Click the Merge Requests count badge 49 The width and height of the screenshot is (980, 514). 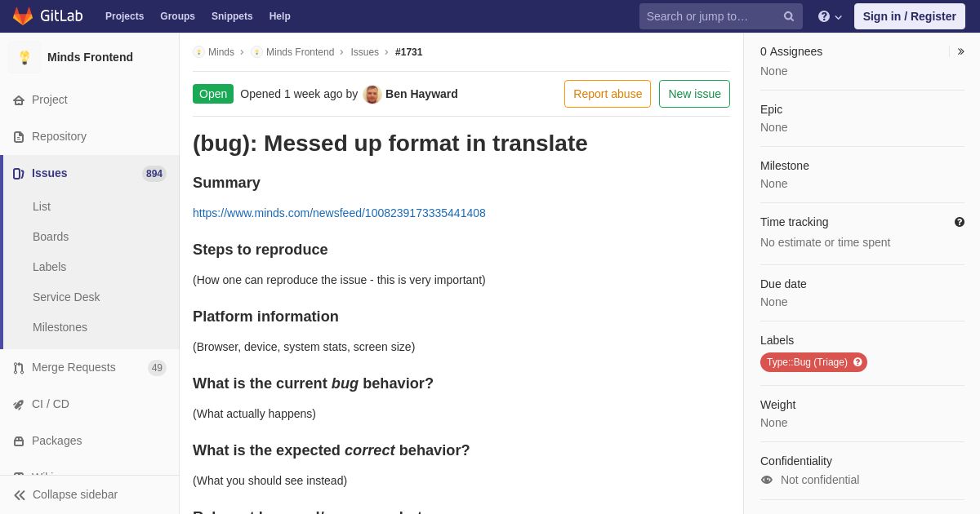coord(157,368)
